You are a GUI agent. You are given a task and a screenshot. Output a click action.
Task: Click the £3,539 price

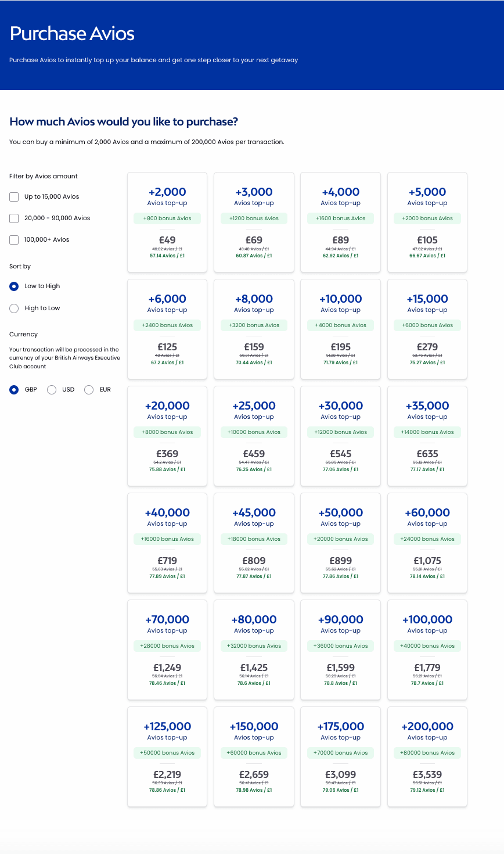[x=427, y=774]
